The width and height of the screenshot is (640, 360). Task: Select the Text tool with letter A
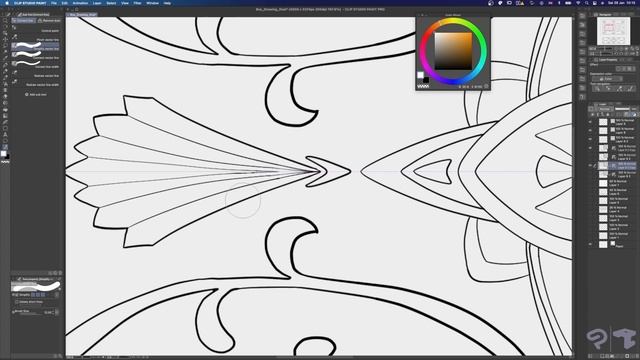click(5, 134)
